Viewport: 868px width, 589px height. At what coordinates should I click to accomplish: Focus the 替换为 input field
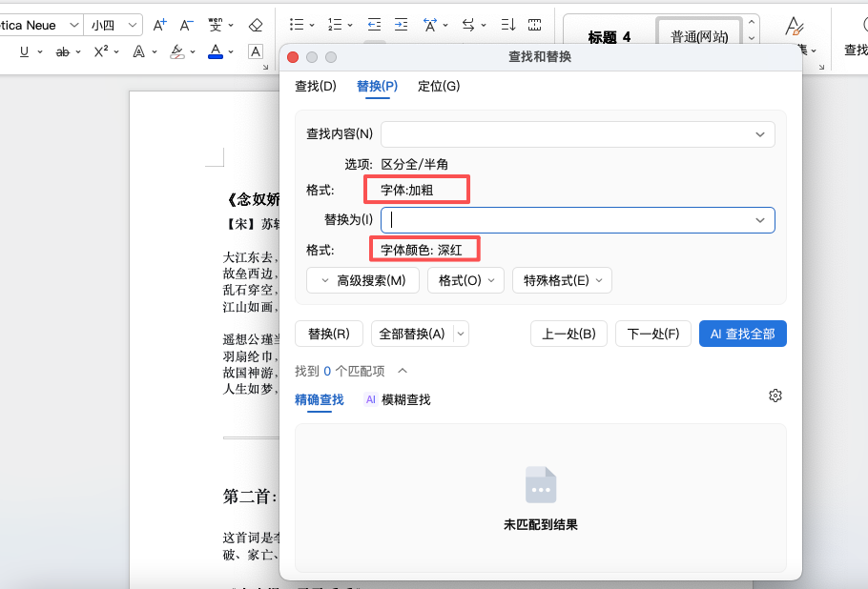point(577,220)
